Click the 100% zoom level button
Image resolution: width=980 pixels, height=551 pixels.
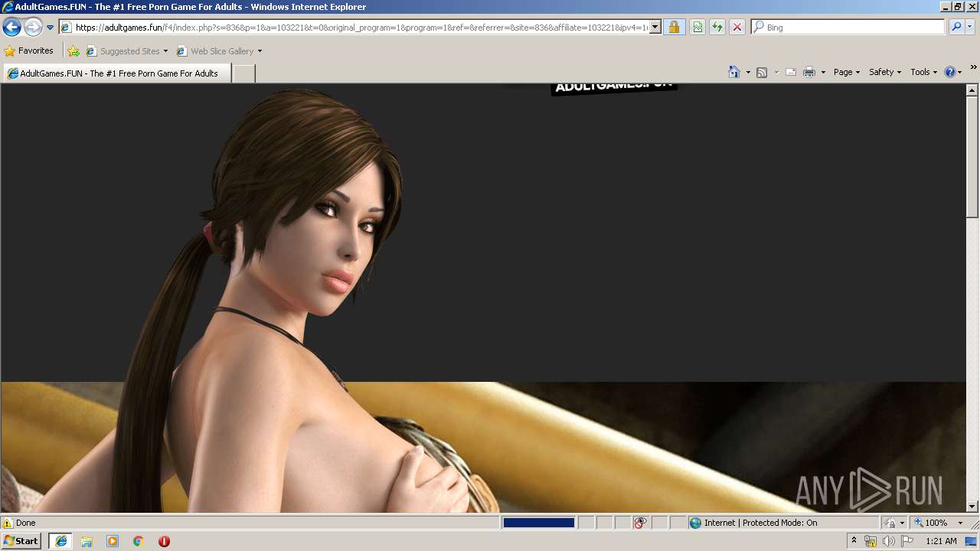[x=931, y=523]
